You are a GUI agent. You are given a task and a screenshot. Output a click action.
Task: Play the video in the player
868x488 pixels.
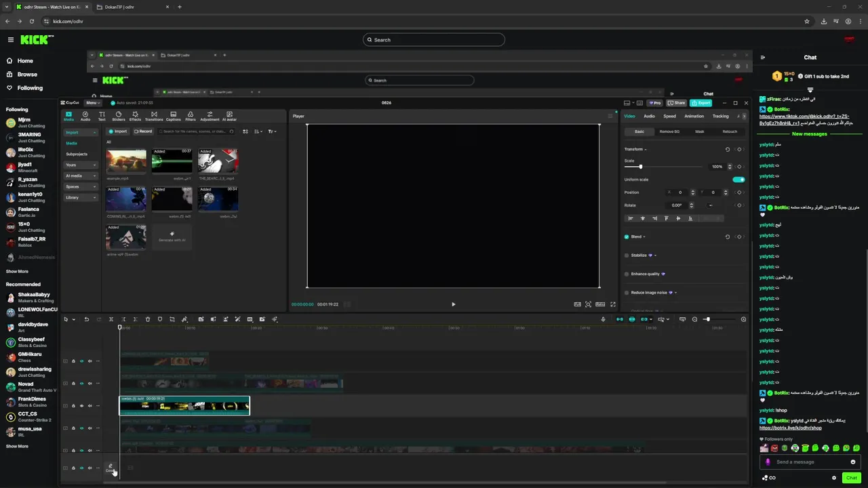tap(453, 304)
